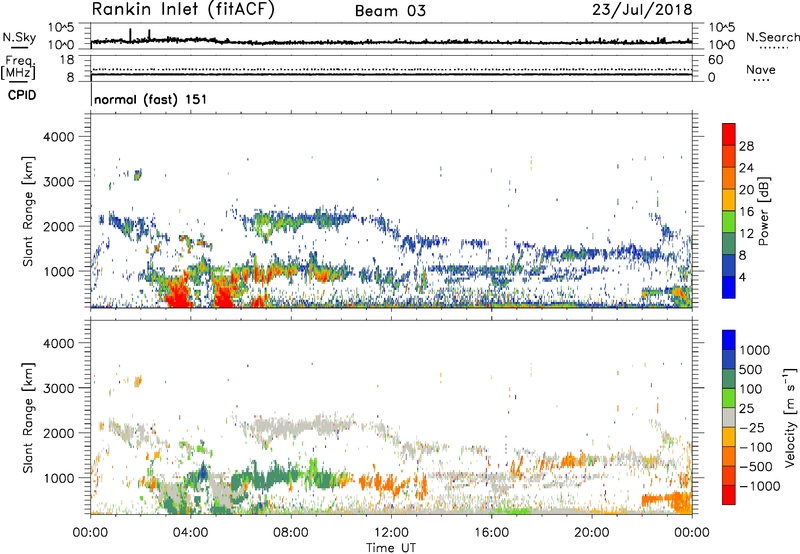Click the '500' label on Velocity colour bar
Viewport: 800px width, 554px height.
[x=750, y=369]
